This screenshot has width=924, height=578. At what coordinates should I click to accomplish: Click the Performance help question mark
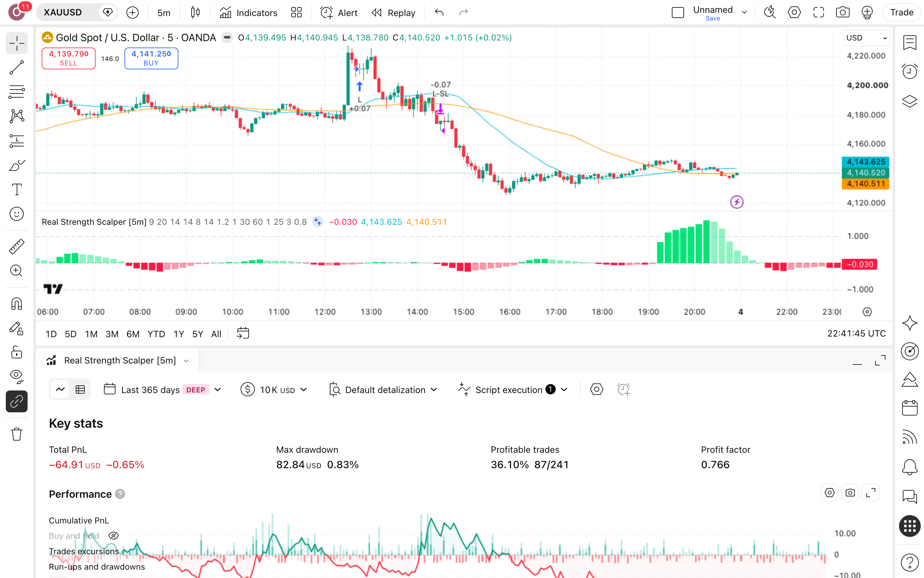tap(120, 494)
